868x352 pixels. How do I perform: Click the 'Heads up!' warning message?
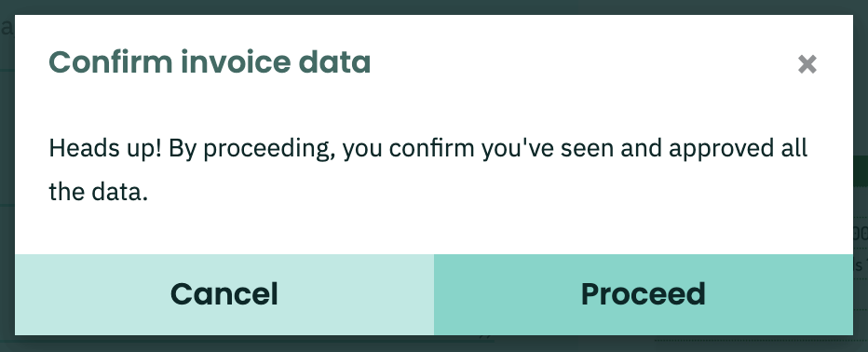click(427, 169)
